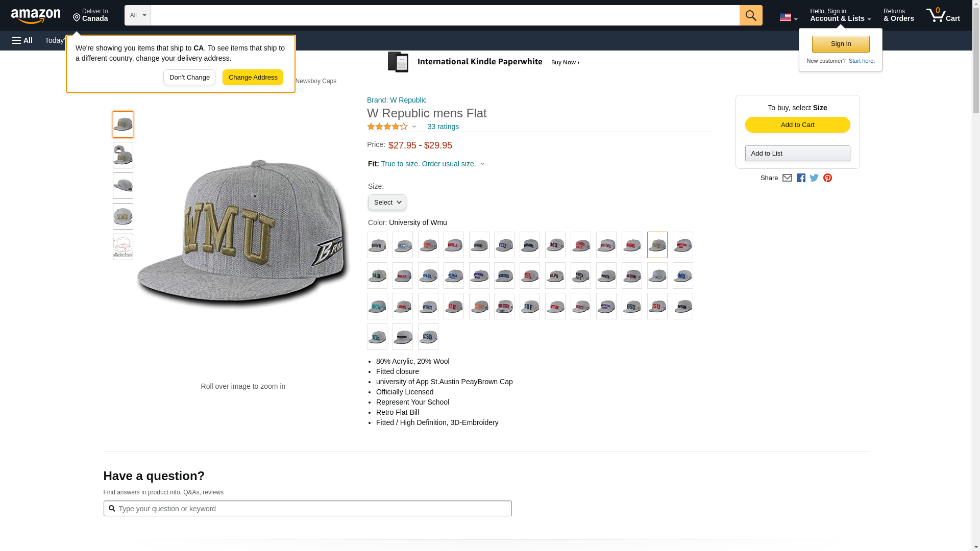Click the product question search field
Viewport: 980px width, 551px height.
tap(307, 509)
